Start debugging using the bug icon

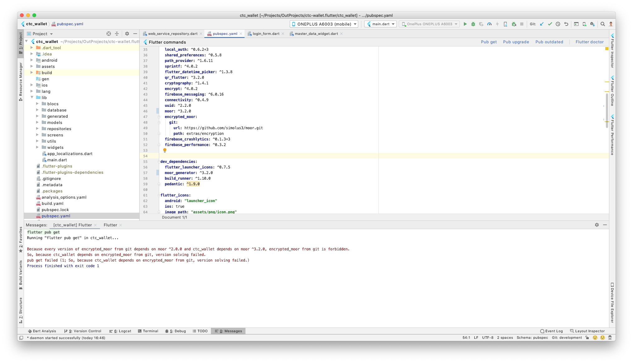(473, 24)
